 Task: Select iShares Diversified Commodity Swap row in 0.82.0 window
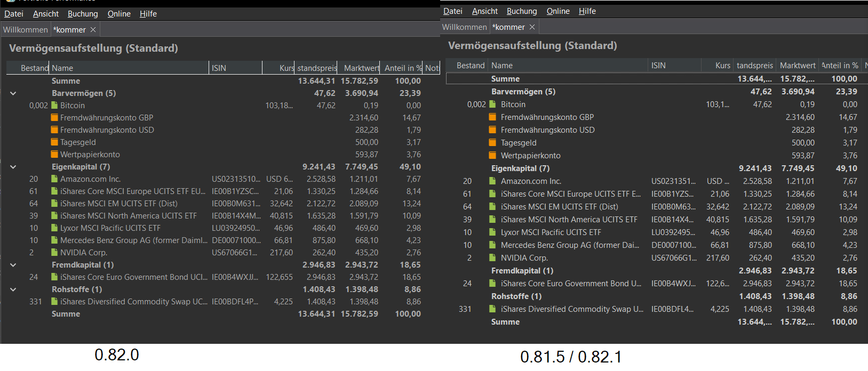coord(133,302)
